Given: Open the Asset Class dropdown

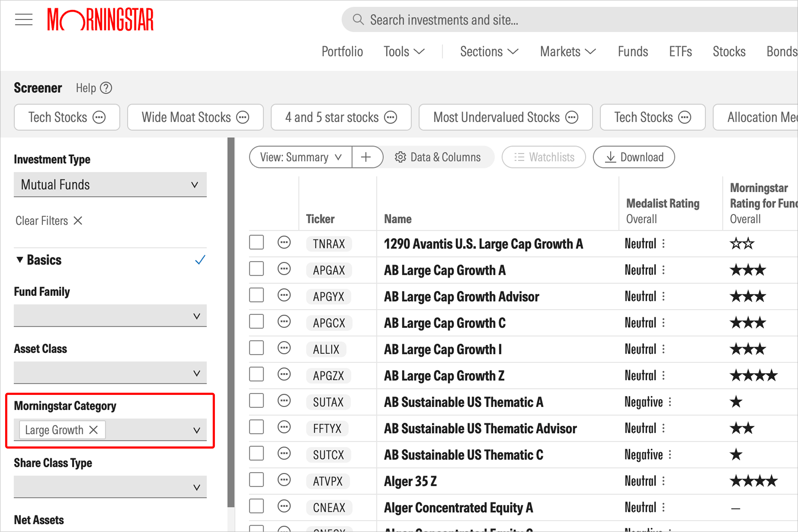Looking at the screenshot, I should (x=110, y=372).
